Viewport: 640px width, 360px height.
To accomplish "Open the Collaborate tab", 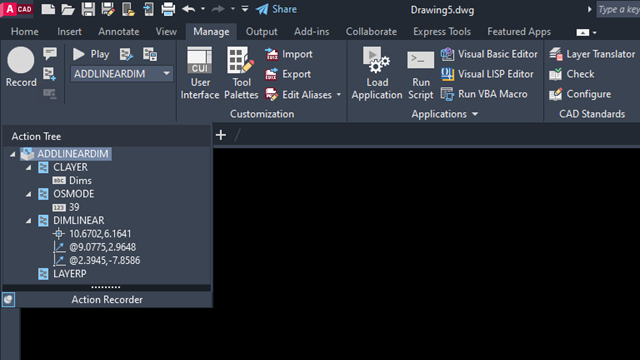I will (x=371, y=31).
